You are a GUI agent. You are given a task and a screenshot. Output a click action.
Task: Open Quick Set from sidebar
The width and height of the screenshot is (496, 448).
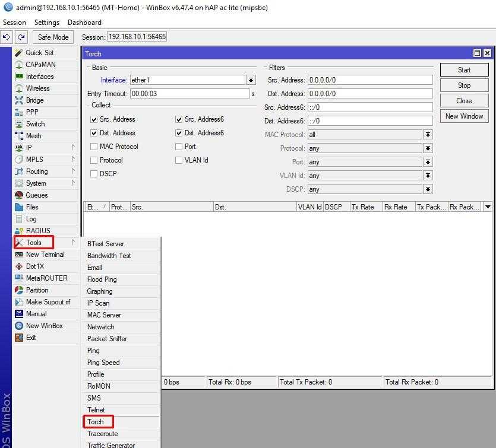point(39,53)
